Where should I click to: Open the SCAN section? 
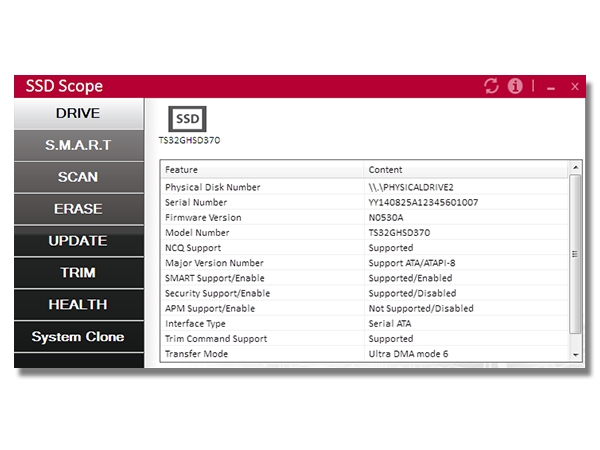(x=77, y=177)
